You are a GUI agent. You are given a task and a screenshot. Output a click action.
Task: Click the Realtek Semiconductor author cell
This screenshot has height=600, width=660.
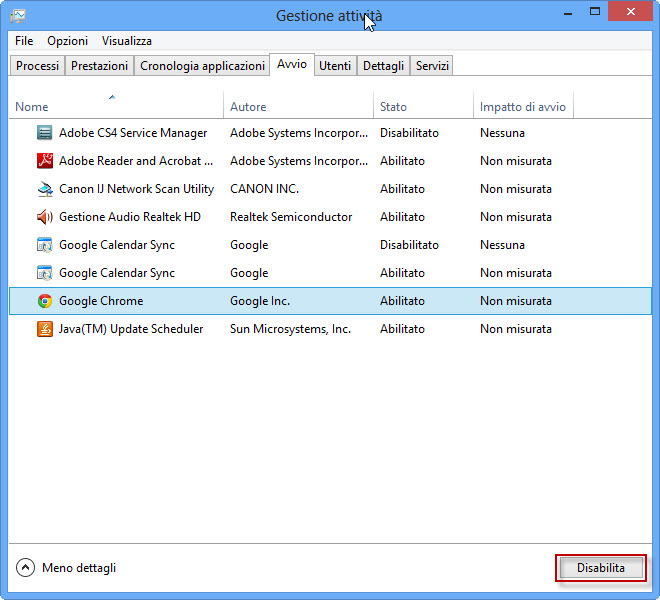(291, 217)
